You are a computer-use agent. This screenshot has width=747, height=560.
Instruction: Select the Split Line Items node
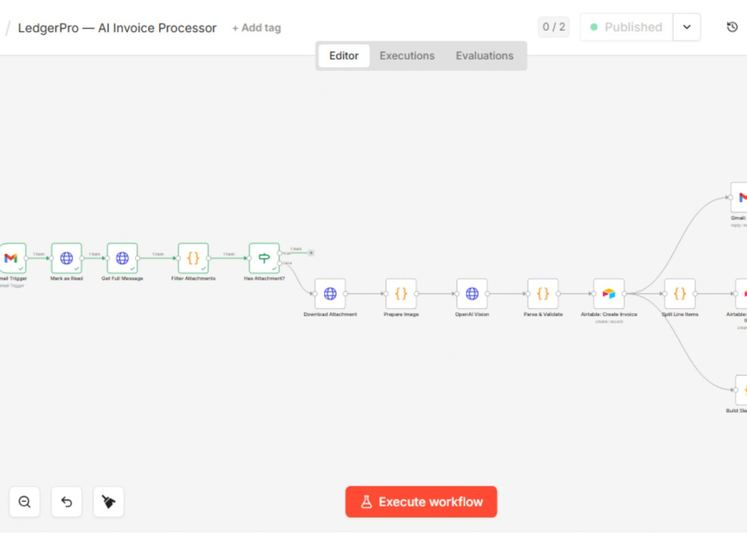[680, 293]
